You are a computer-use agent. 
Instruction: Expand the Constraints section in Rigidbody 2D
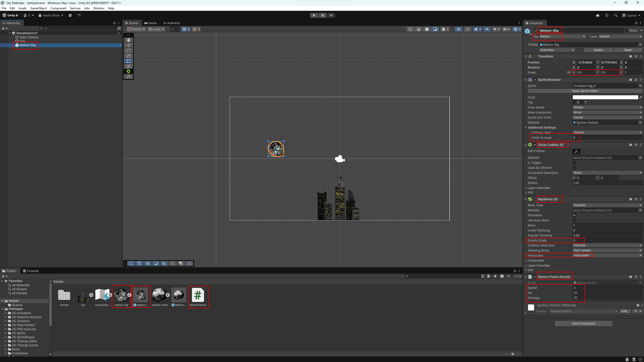point(536,260)
